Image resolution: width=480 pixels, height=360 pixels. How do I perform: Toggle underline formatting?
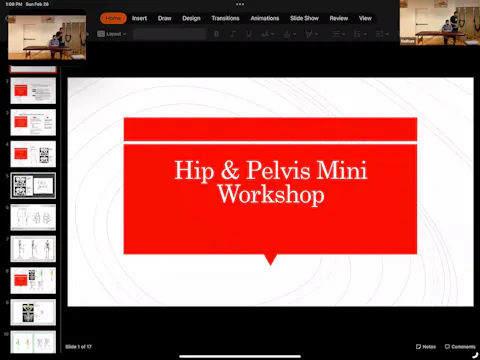(x=249, y=34)
